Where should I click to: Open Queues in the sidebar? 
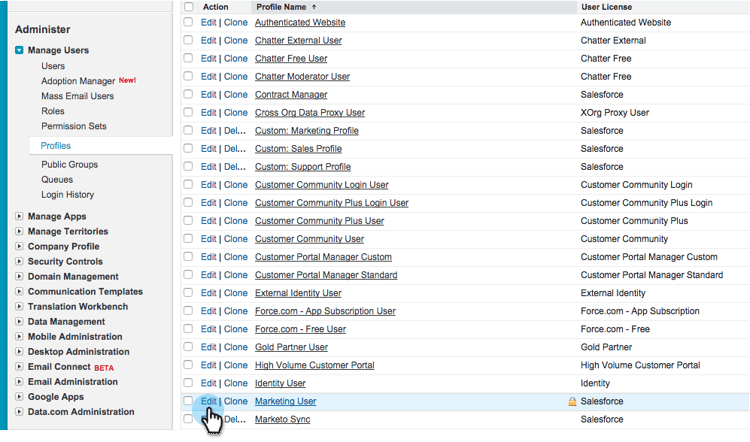point(57,179)
